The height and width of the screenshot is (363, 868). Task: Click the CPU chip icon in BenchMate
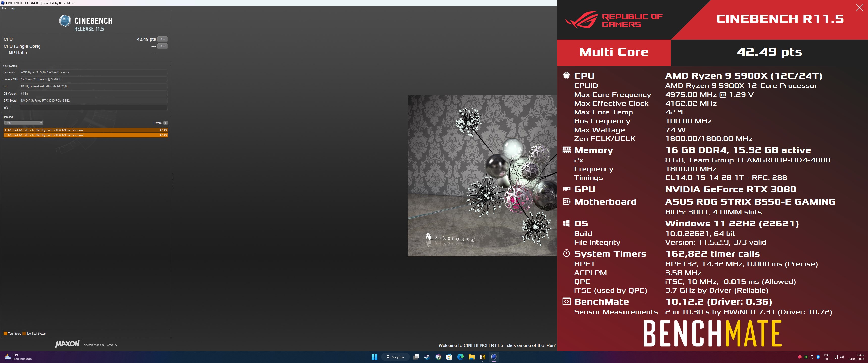(566, 75)
